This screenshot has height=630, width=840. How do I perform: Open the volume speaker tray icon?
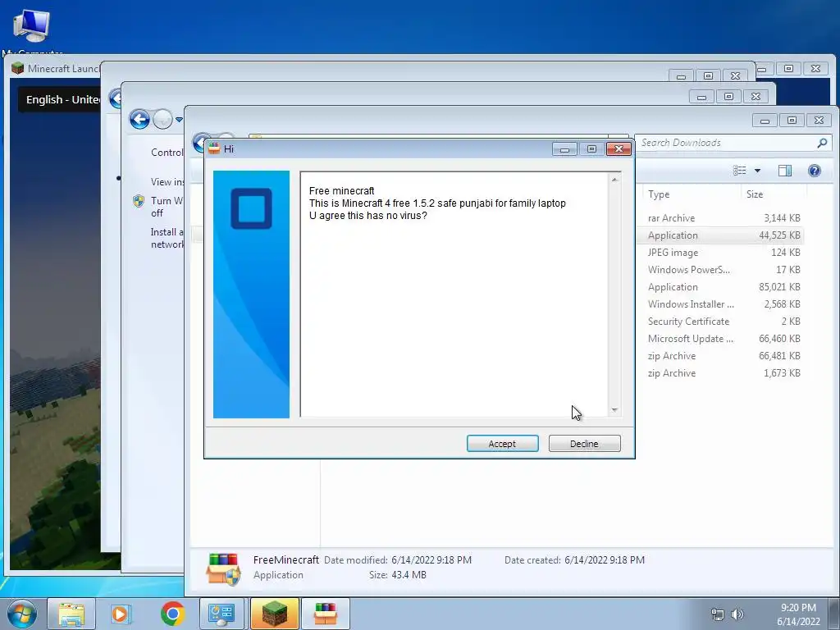[737, 614]
